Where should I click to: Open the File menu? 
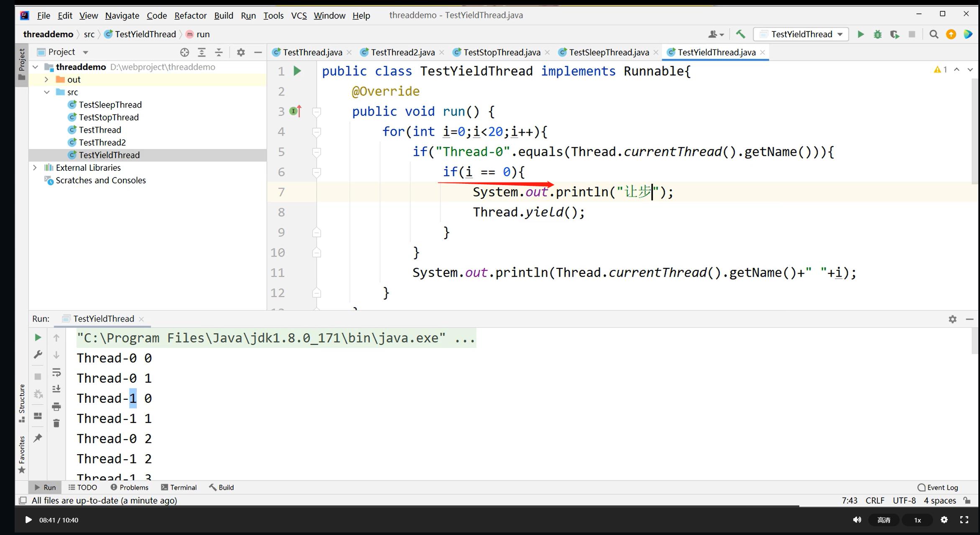click(43, 15)
